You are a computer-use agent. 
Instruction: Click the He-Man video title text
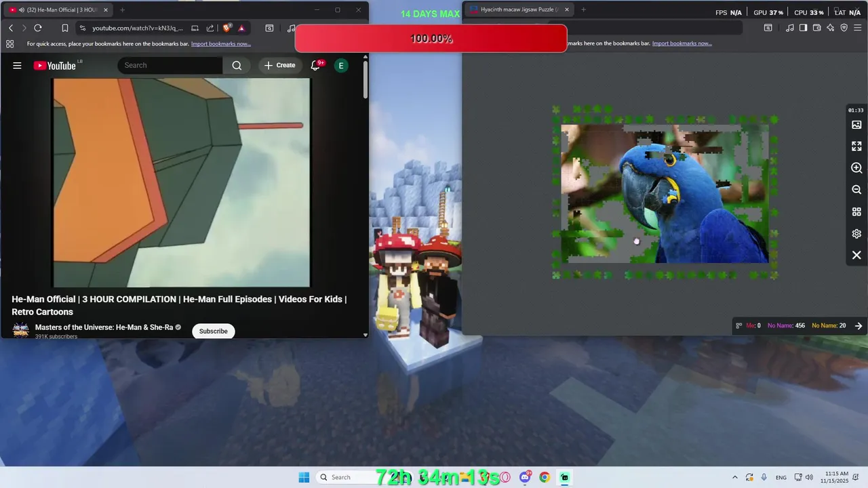pos(179,306)
